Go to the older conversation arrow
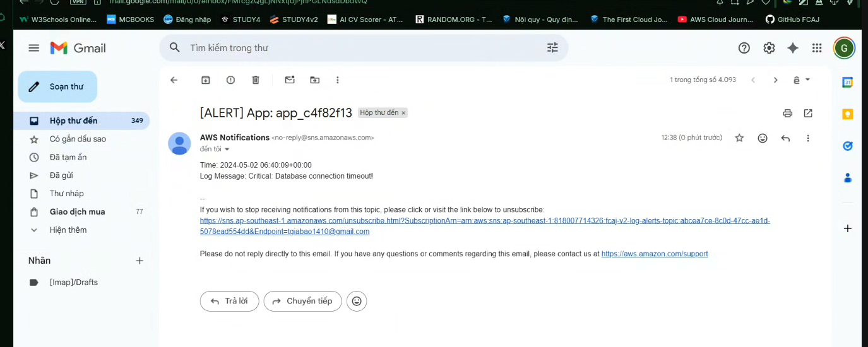The height and width of the screenshot is (347, 868). pos(776,80)
